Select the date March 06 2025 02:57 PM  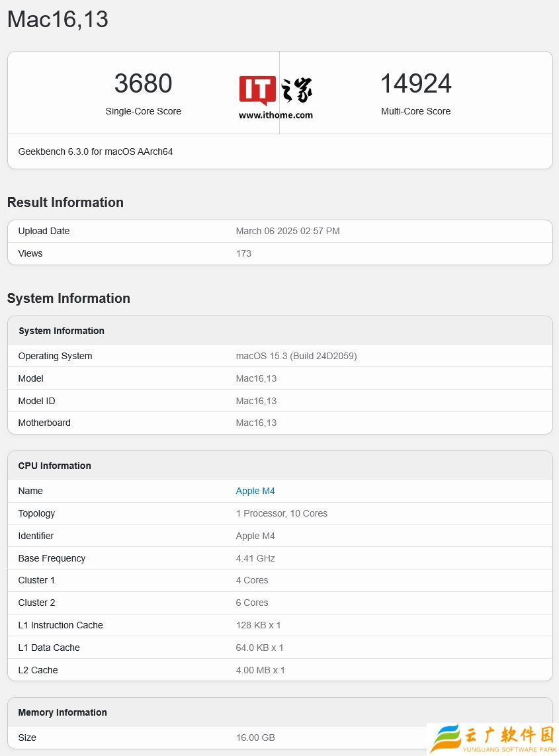pos(288,231)
